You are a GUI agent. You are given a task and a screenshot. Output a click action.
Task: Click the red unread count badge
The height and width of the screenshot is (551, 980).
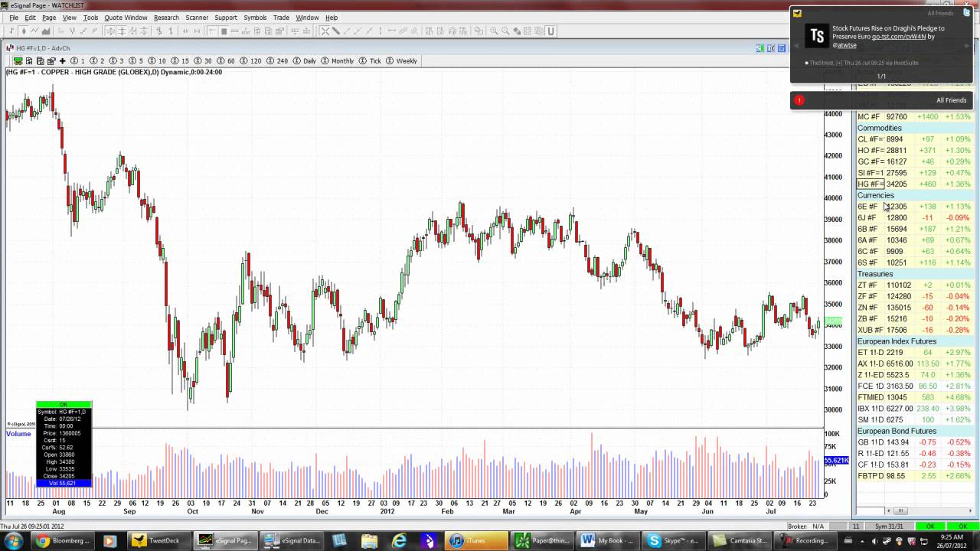pyautogui.click(x=799, y=100)
